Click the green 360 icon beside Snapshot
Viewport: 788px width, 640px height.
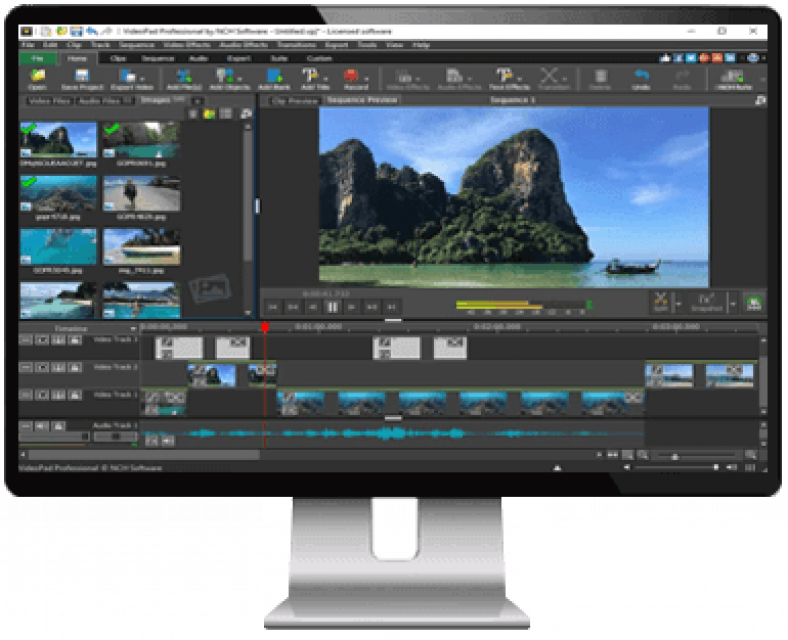(753, 303)
